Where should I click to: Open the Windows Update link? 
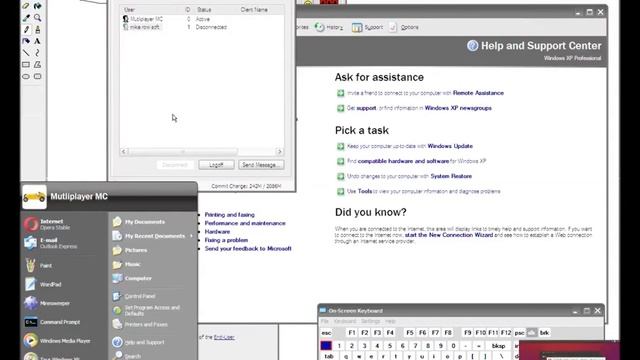point(450,146)
